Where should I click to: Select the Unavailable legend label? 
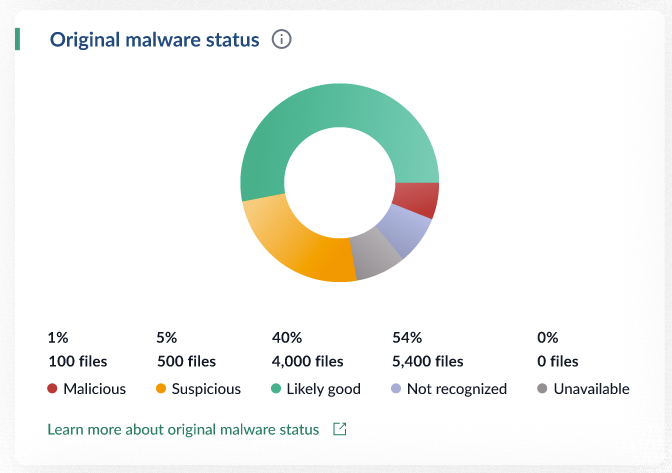[x=592, y=389]
